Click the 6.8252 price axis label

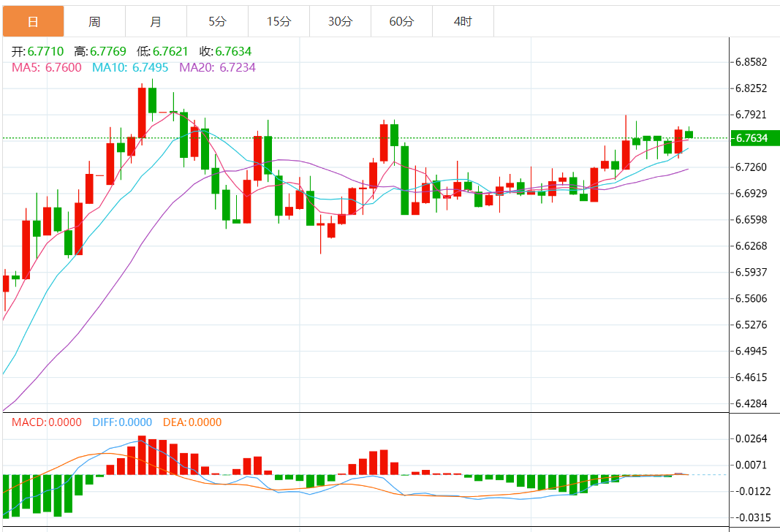pos(751,88)
